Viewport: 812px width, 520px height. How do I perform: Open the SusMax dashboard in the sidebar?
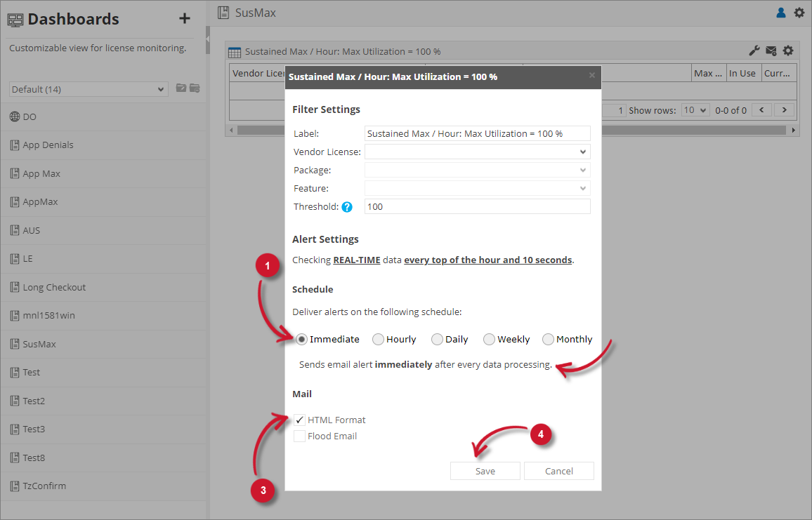click(x=103, y=344)
